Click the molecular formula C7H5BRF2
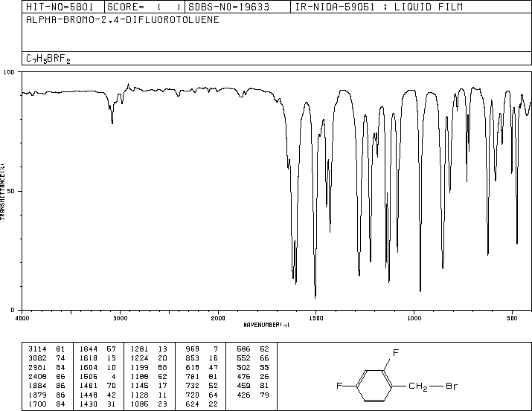 pyautogui.click(x=48, y=59)
